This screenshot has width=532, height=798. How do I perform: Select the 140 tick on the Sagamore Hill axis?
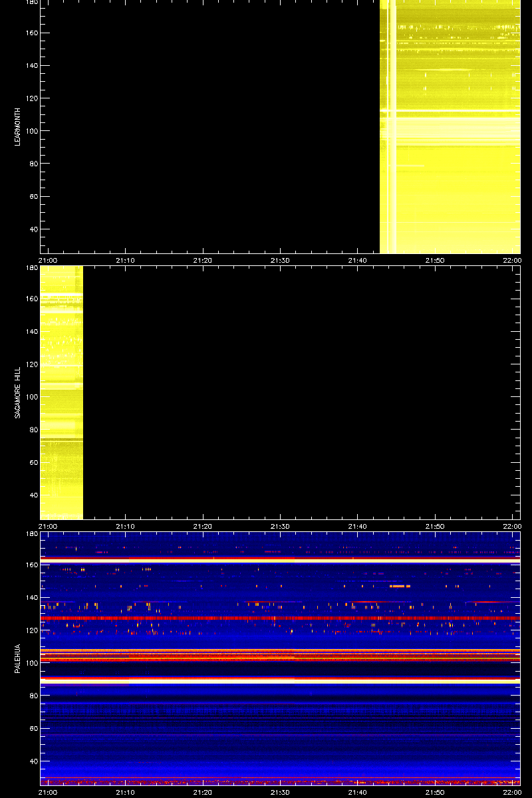[x=31, y=331]
